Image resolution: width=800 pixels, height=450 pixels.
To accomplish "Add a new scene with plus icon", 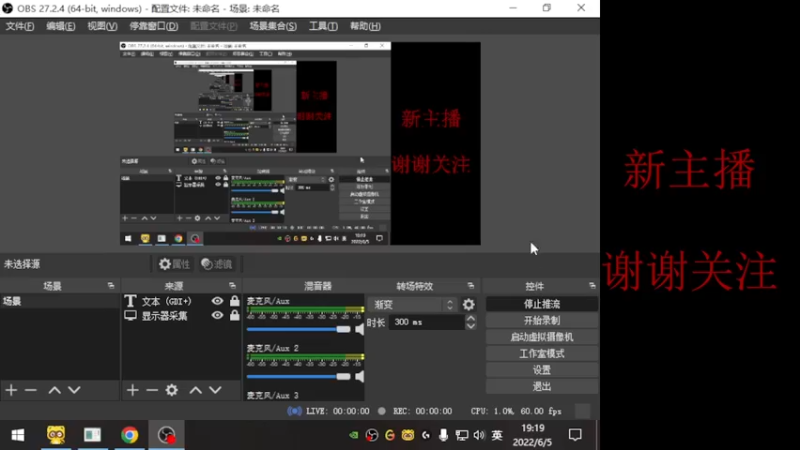I will point(11,390).
